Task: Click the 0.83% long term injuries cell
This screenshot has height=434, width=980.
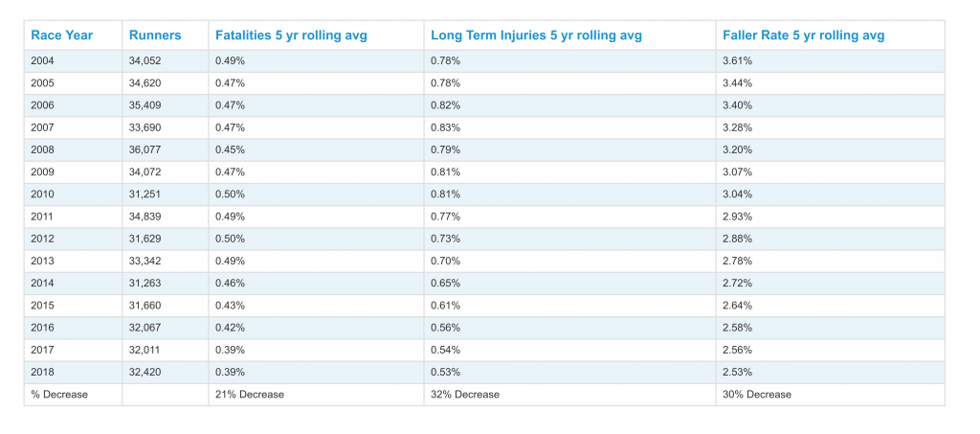Action: (445, 127)
